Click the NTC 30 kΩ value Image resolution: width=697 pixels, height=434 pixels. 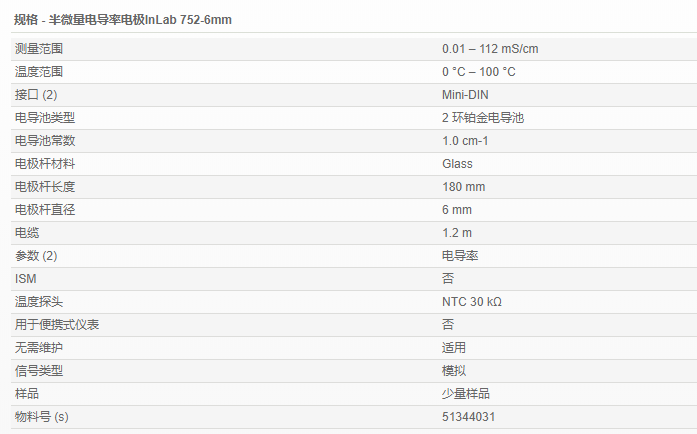pos(471,302)
